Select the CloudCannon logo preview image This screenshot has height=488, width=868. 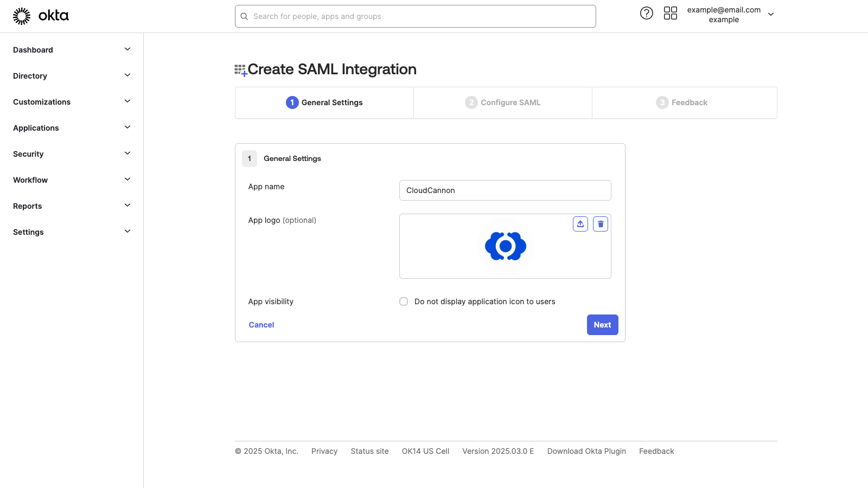(x=505, y=246)
